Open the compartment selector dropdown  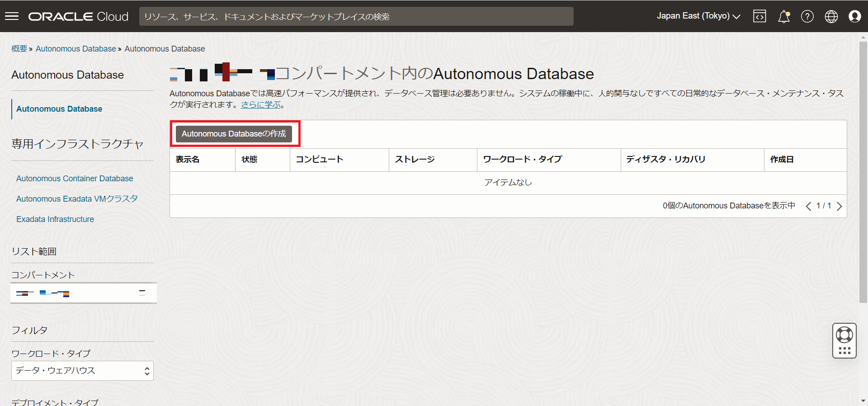[84, 293]
